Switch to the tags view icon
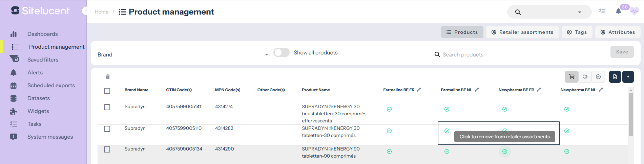The width and height of the screenshot is (644, 164). (x=585, y=77)
